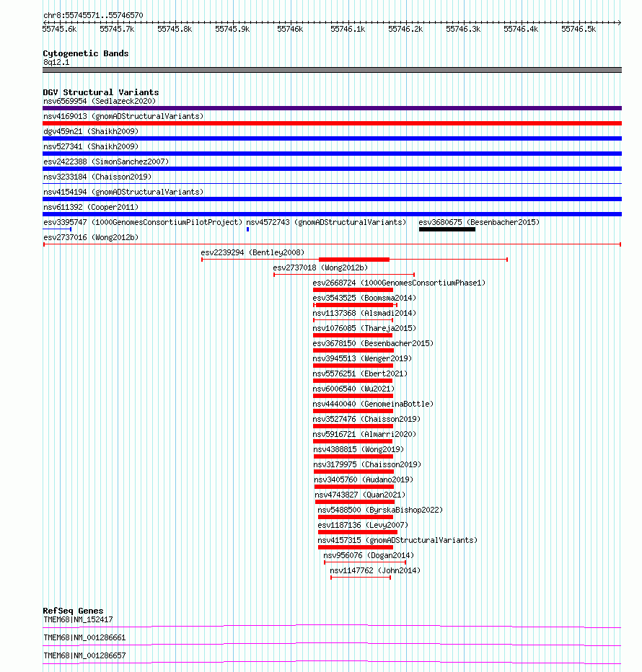Click the 8q12.1 cytogenetic band label

[x=56, y=62]
